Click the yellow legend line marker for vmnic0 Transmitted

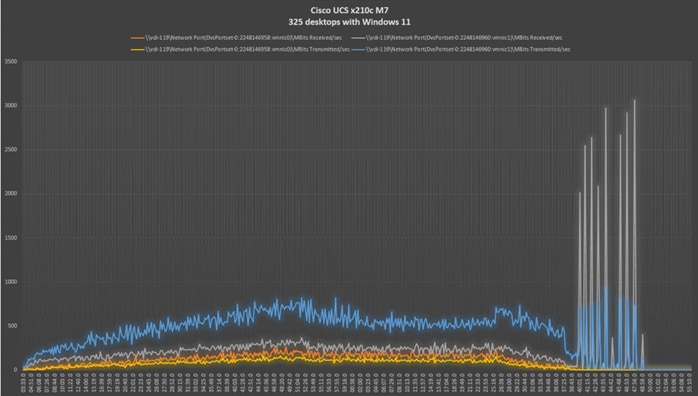(x=138, y=50)
